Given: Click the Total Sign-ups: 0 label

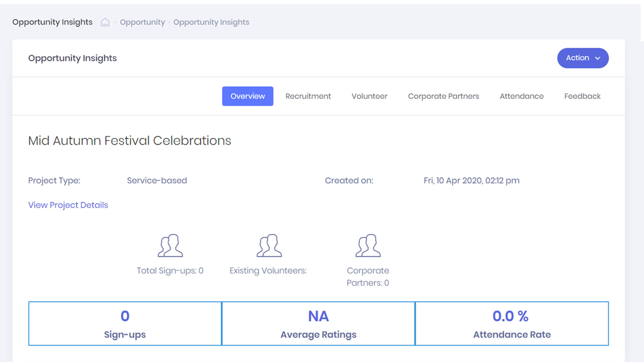Looking at the screenshot, I should click(170, 270).
